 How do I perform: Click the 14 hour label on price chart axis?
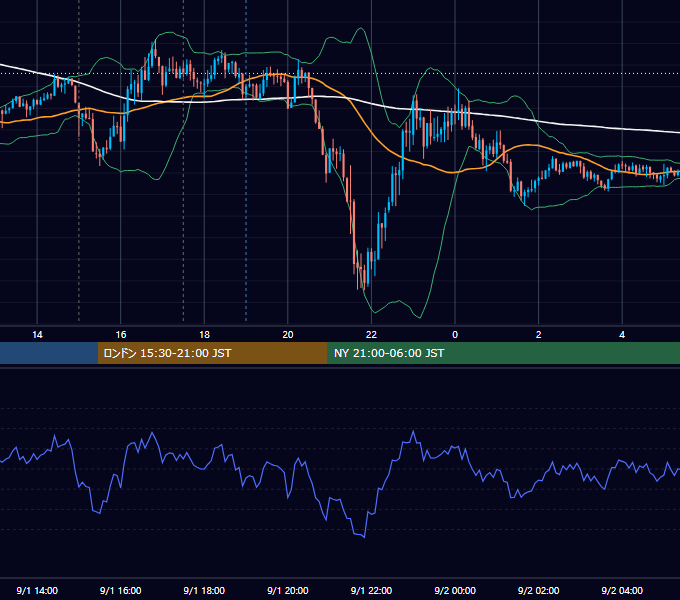pos(37,335)
